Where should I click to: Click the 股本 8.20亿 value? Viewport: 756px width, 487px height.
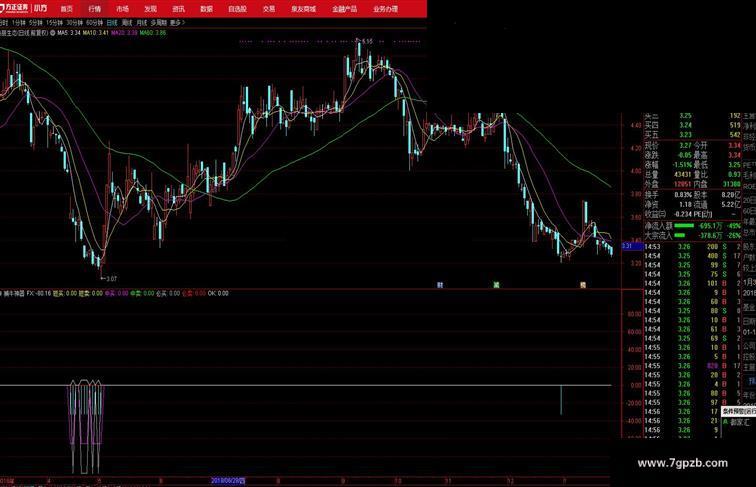(x=731, y=195)
